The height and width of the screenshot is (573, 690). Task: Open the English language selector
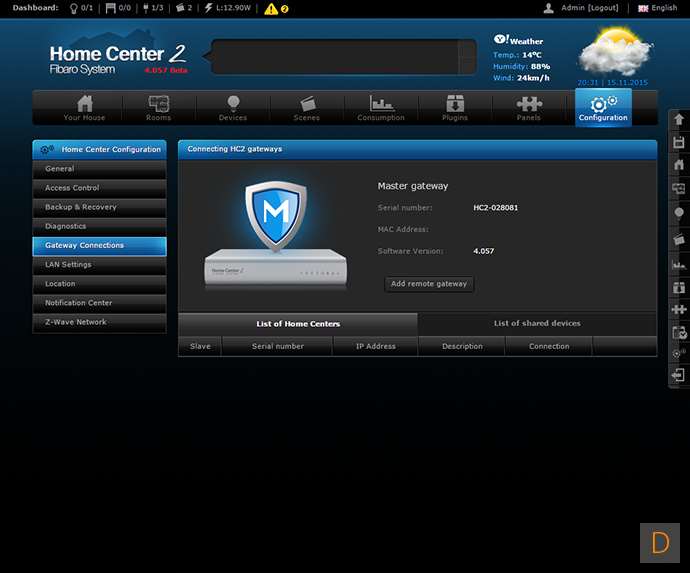[x=657, y=8]
